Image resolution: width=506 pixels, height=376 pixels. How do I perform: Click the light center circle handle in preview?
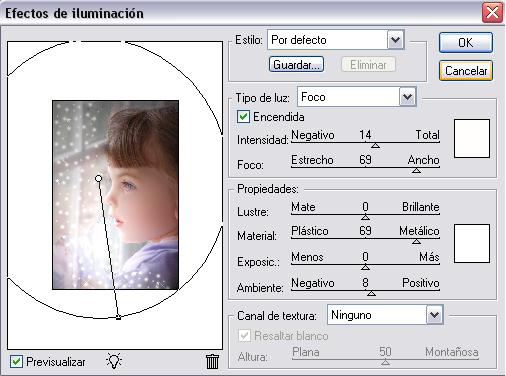click(98, 179)
